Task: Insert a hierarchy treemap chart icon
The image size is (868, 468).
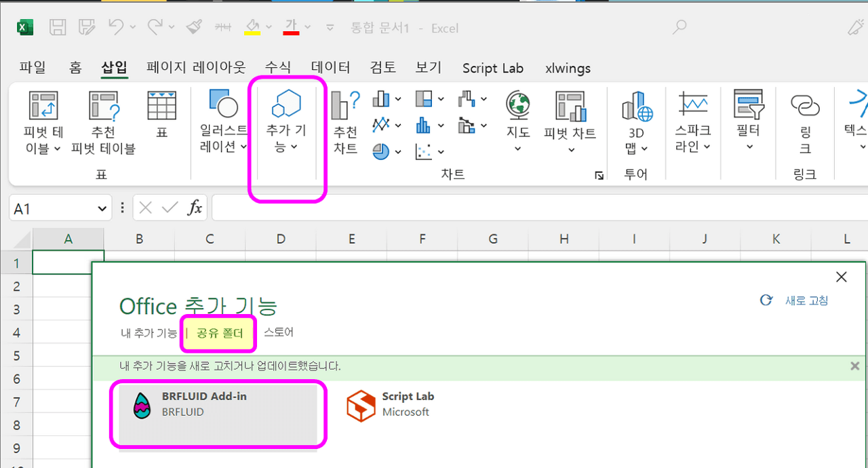Action: coord(424,100)
